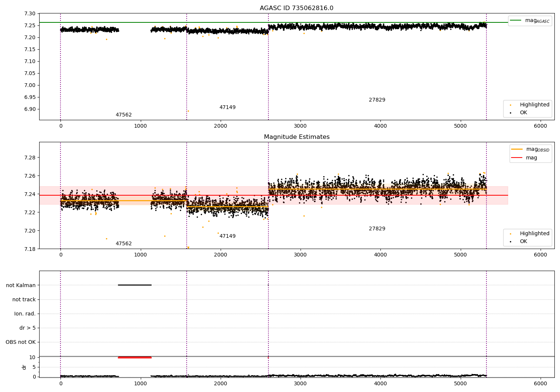560x392 pixels.
Task: Click the title 'AGASC ID 735062816.0'
Action: tap(296, 8)
